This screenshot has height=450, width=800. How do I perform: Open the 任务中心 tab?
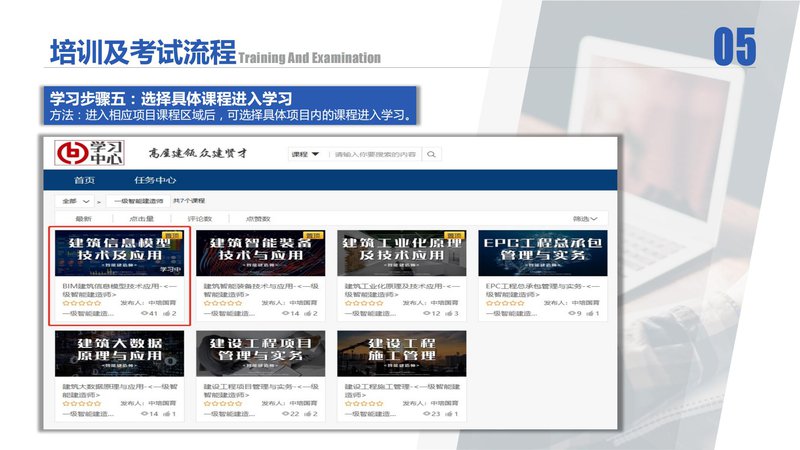(155, 180)
